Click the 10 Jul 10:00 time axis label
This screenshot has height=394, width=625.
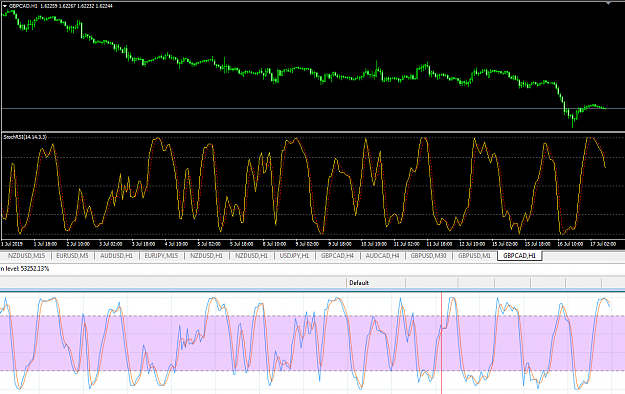coord(373,244)
